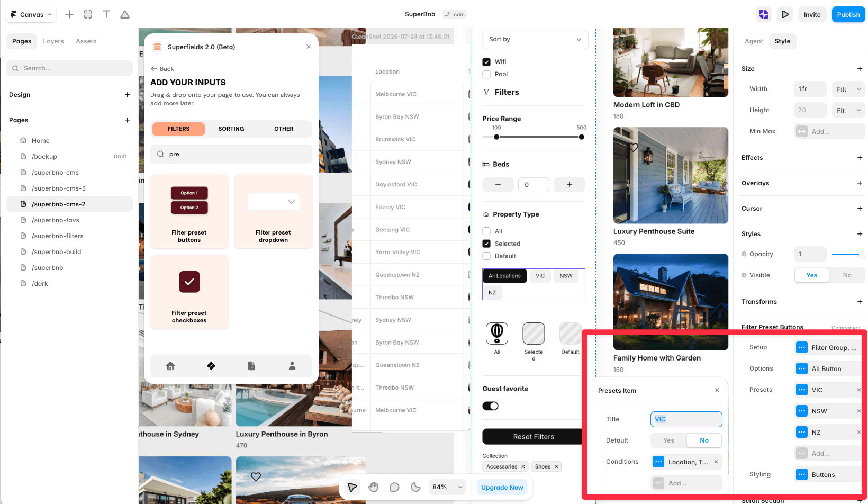This screenshot has width=868, height=504.
Task: Add a Design item with plus icon
Action: click(127, 95)
